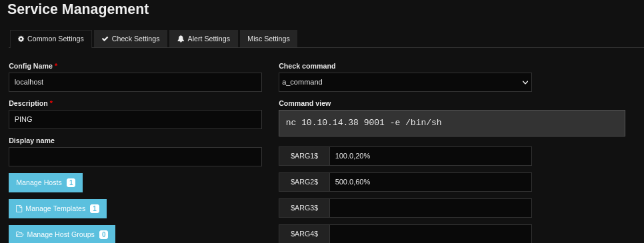Click into the Config Name field
This screenshot has height=243, width=644.
(135, 82)
